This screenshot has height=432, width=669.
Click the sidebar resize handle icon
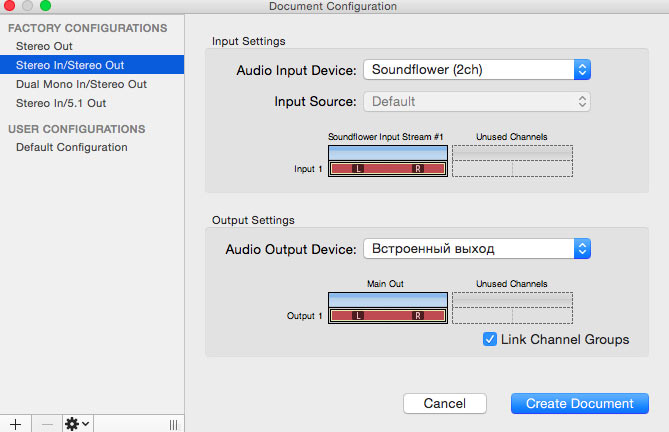pos(172,423)
